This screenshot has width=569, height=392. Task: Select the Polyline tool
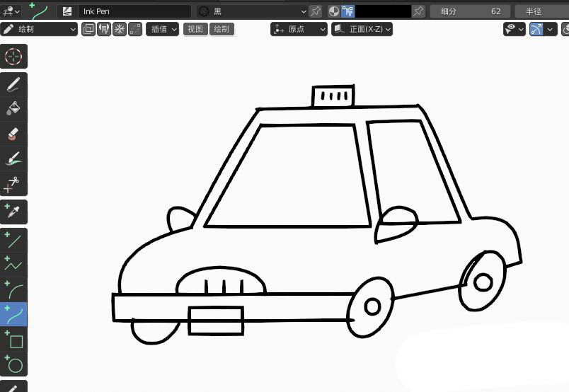click(13, 265)
